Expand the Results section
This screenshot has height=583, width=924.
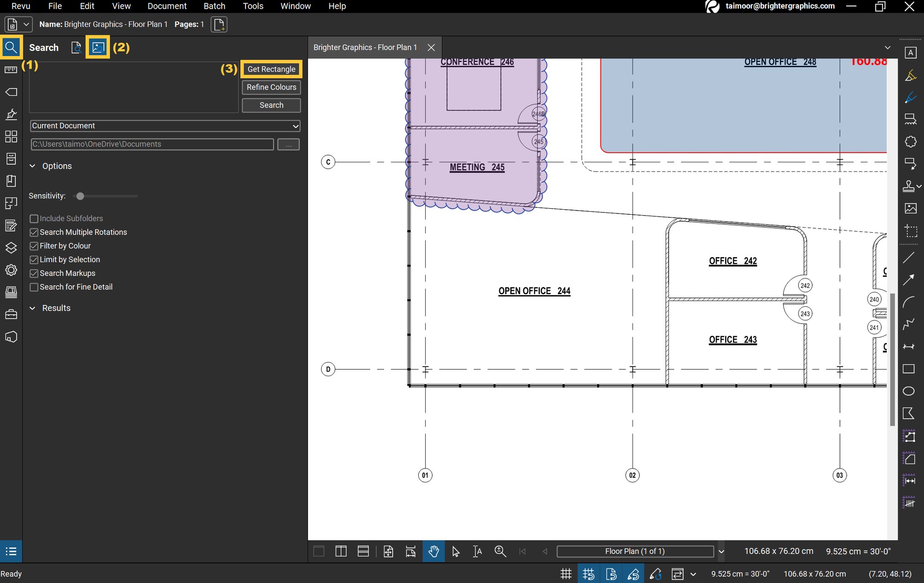pyautogui.click(x=32, y=308)
